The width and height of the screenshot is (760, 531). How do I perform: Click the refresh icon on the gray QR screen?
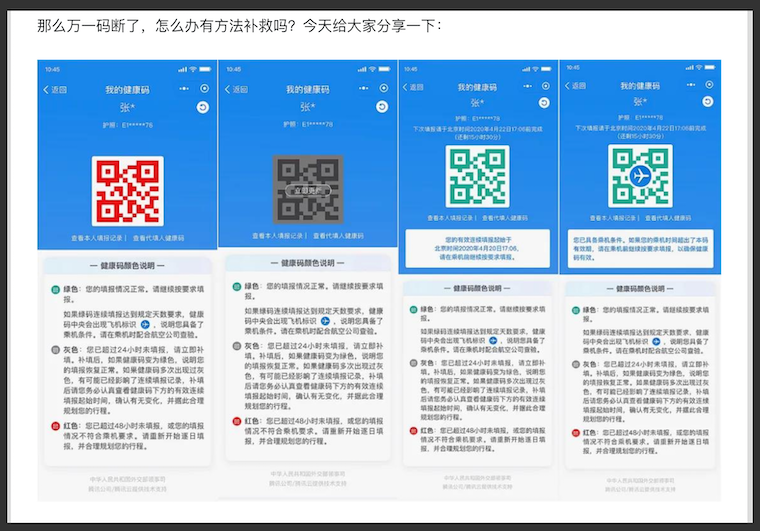[x=382, y=106]
